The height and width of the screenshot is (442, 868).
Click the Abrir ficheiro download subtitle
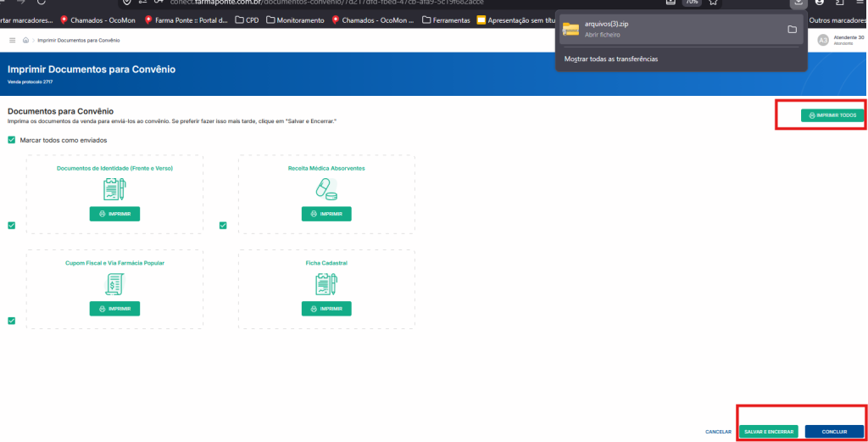coord(603,34)
